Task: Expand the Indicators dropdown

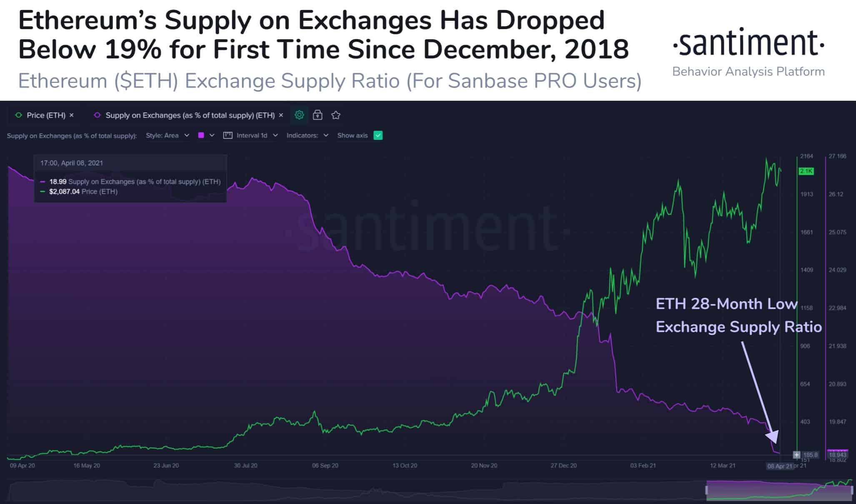Action: (307, 135)
